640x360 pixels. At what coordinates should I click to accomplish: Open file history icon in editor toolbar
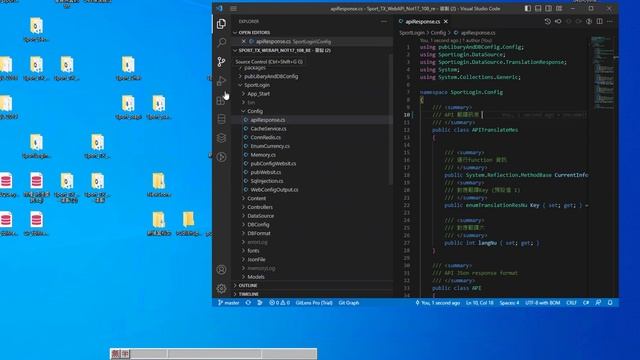[x=548, y=21]
